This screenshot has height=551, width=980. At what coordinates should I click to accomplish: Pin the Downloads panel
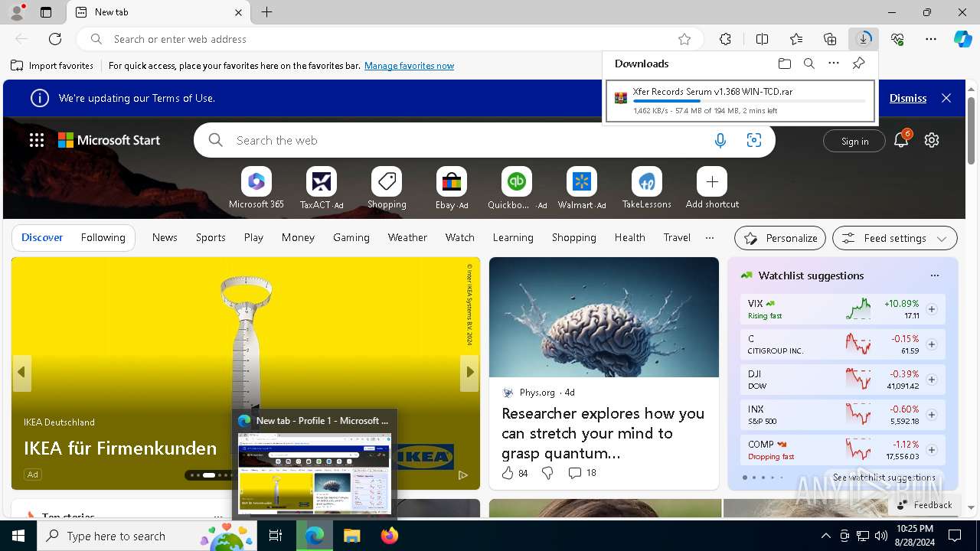click(858, 64)
